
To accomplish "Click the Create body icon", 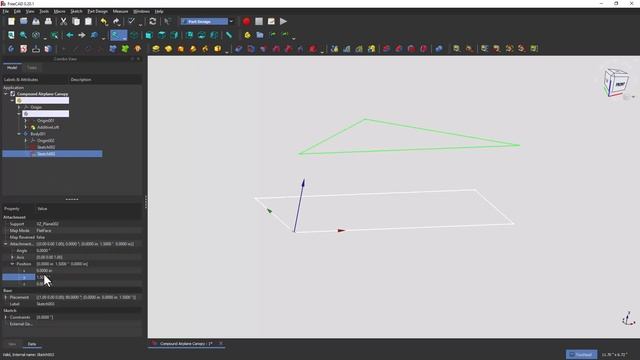I will point(11,49).
